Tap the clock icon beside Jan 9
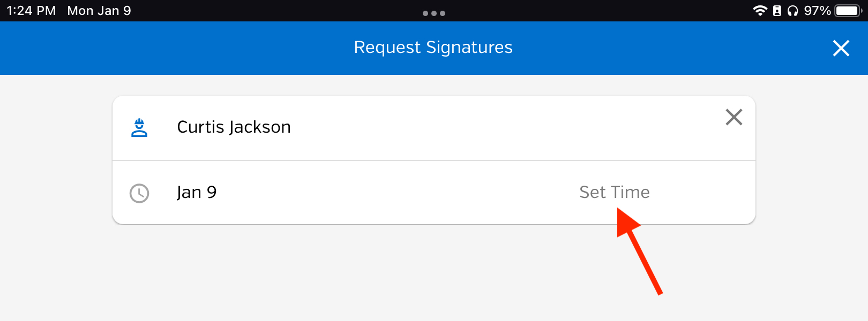The height and width of the screenshot is (321, 868). (x=139, y=193)
